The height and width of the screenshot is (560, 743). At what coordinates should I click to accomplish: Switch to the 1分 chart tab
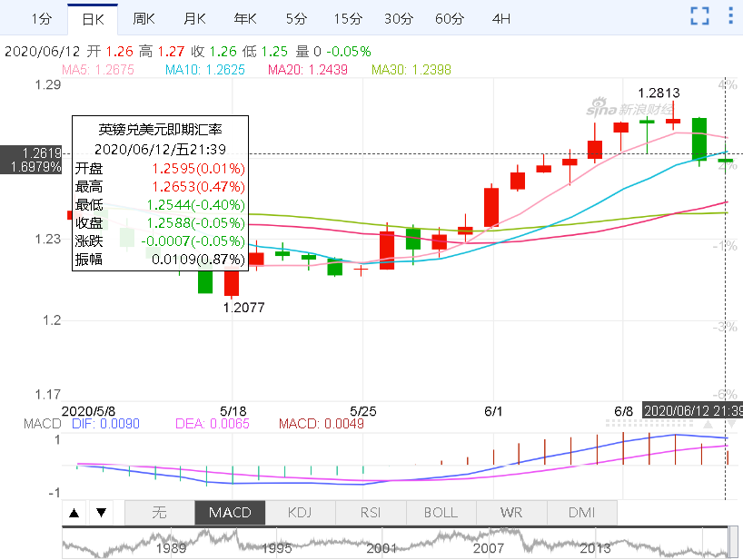click(41, 19)
